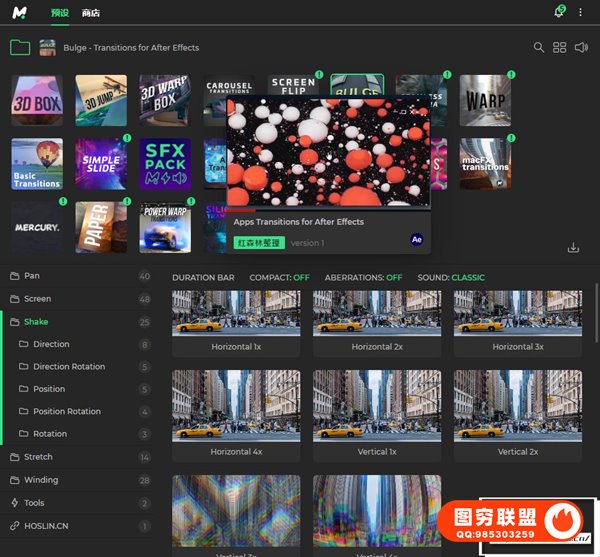Select the SFX Pack thumbnail
The height and width of the screenshot is (557, 600).
(165, 164)
